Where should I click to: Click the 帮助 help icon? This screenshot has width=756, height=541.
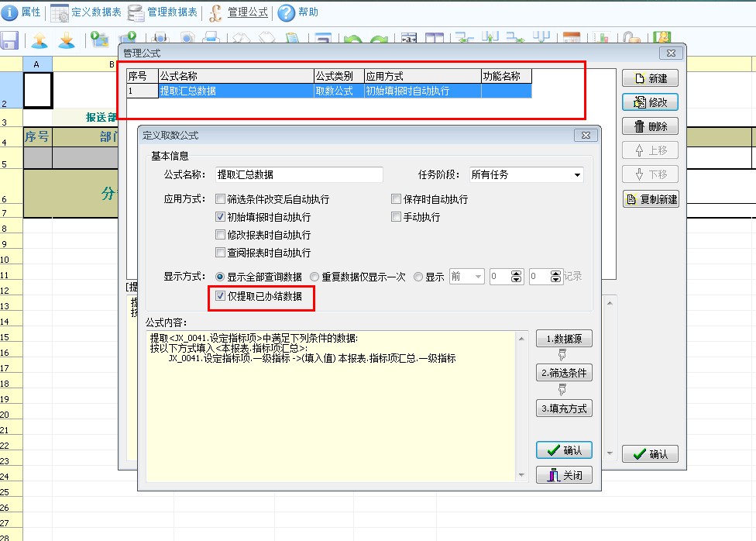[285, 12]
